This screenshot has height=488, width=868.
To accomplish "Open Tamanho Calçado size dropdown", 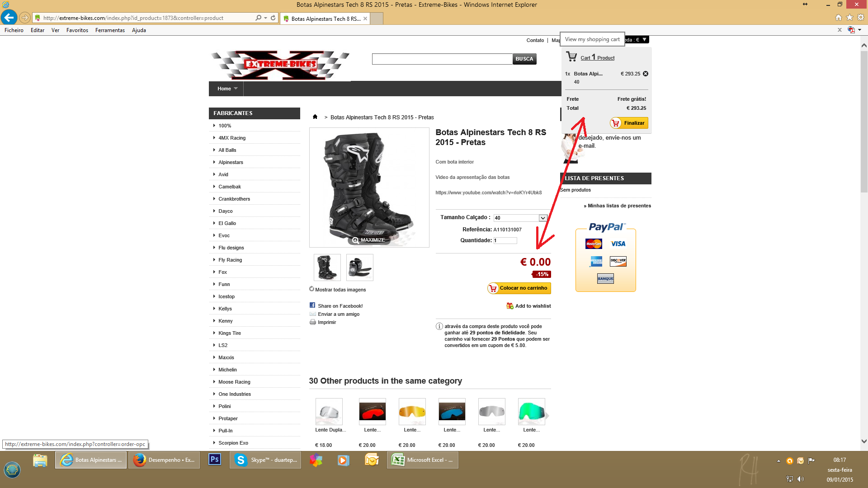I will coord(520,218).
